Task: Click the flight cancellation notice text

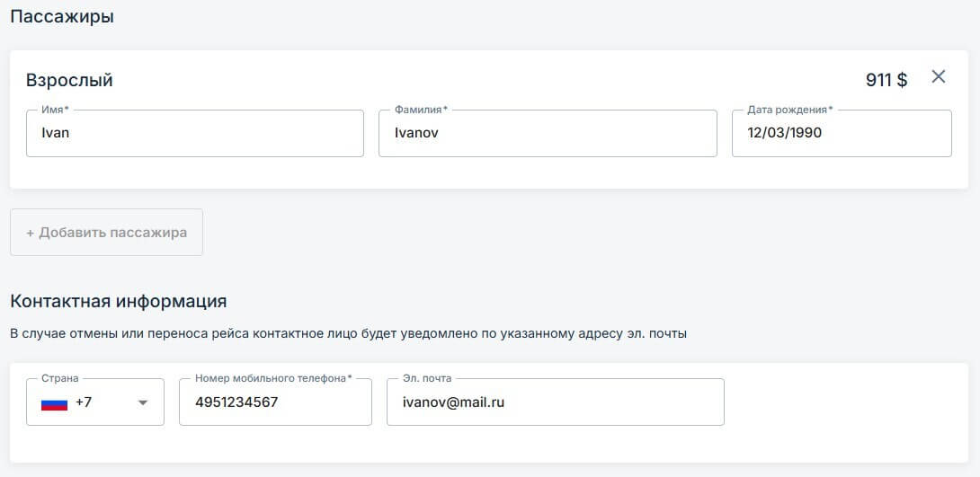Action: click(x=349, y=334)
